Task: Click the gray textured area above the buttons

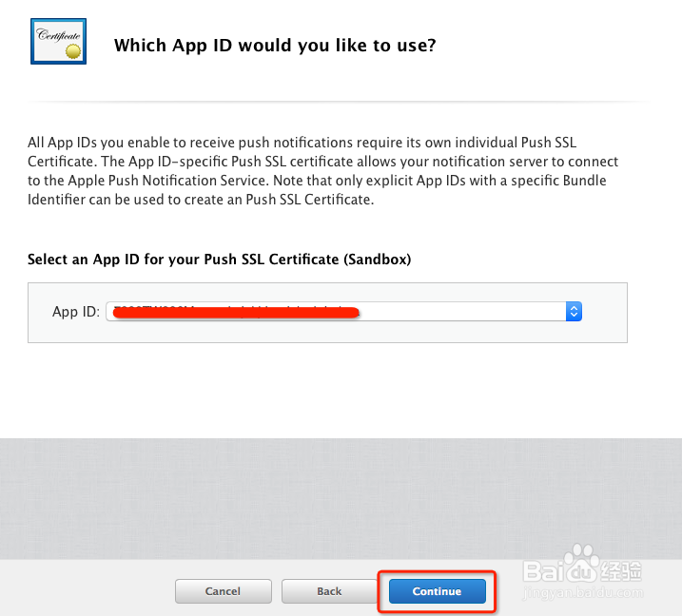Action: [x=341, y=499]
